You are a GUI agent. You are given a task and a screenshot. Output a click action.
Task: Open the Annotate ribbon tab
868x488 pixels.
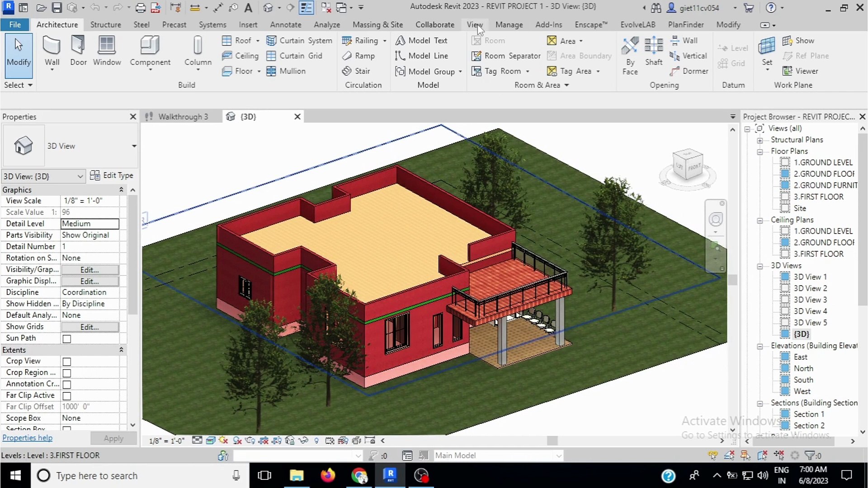tap(285, 24)
